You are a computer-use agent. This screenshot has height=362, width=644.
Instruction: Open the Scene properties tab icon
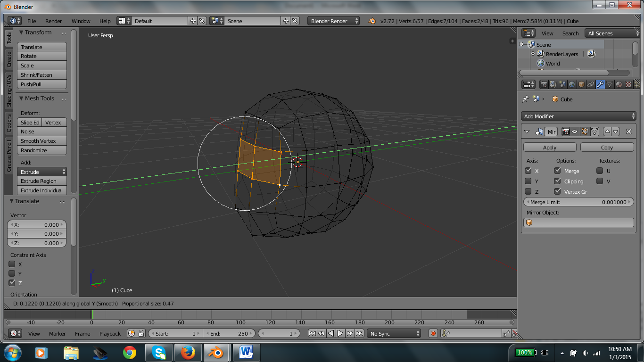click(562, 84)
